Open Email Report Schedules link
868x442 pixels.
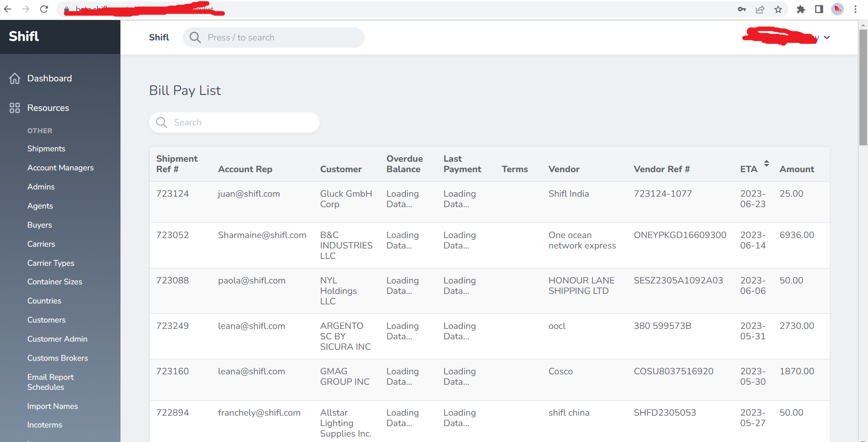(x=50, y=382)
